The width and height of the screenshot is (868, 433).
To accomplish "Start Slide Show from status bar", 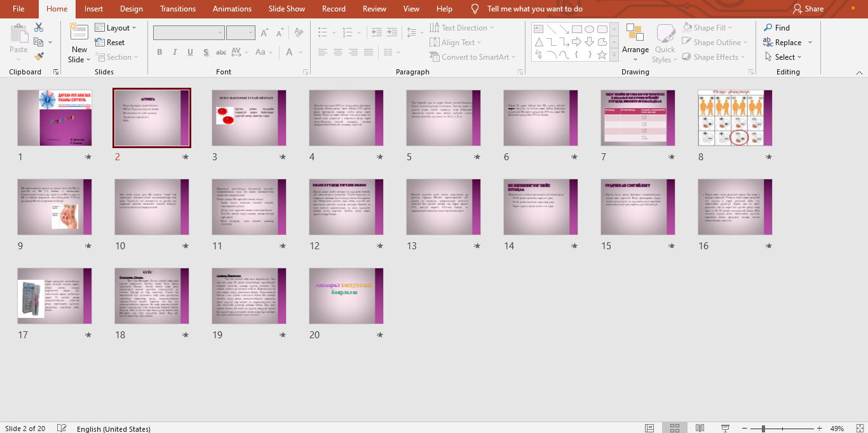I will click(x=724, y=427).
